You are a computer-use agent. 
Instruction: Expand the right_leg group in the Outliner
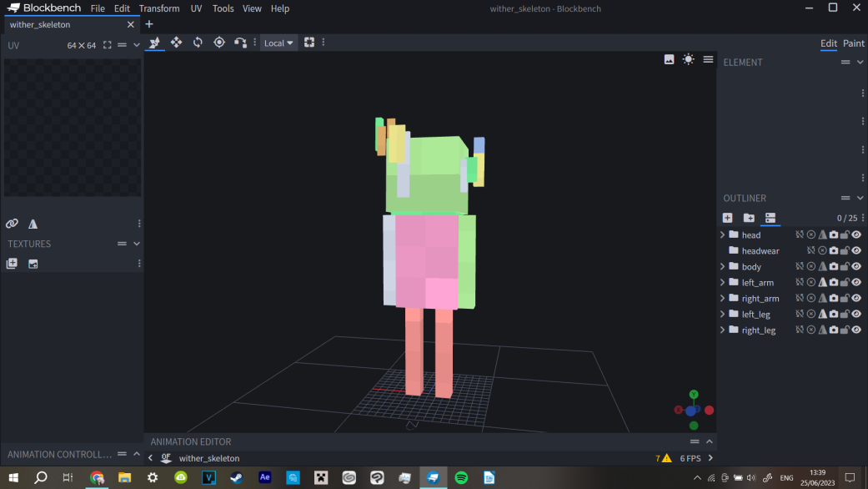(722, 330)
